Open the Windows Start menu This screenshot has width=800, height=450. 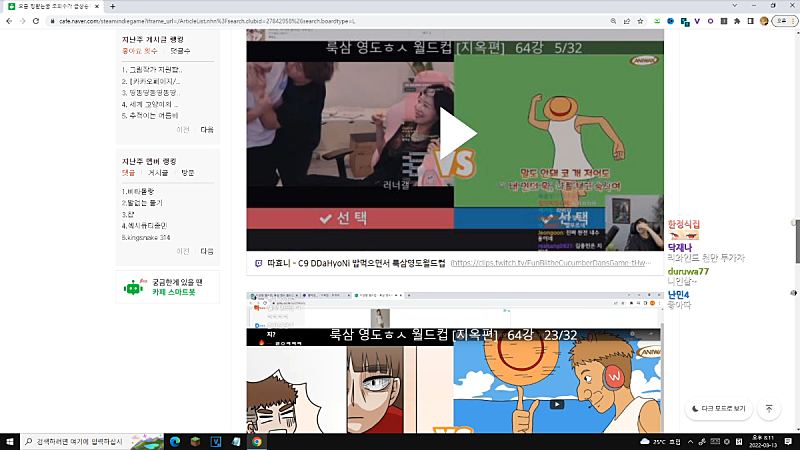(x=10, y=441)
